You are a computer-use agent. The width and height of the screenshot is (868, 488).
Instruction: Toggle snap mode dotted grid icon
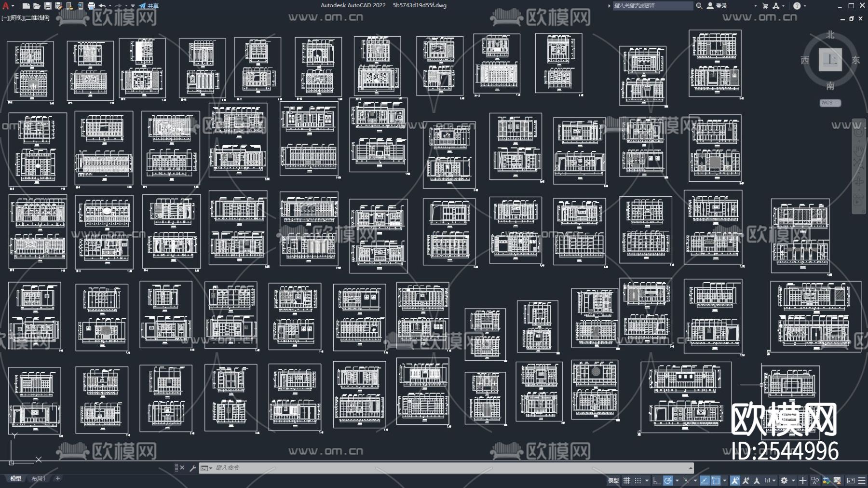[x=637, y=480]
